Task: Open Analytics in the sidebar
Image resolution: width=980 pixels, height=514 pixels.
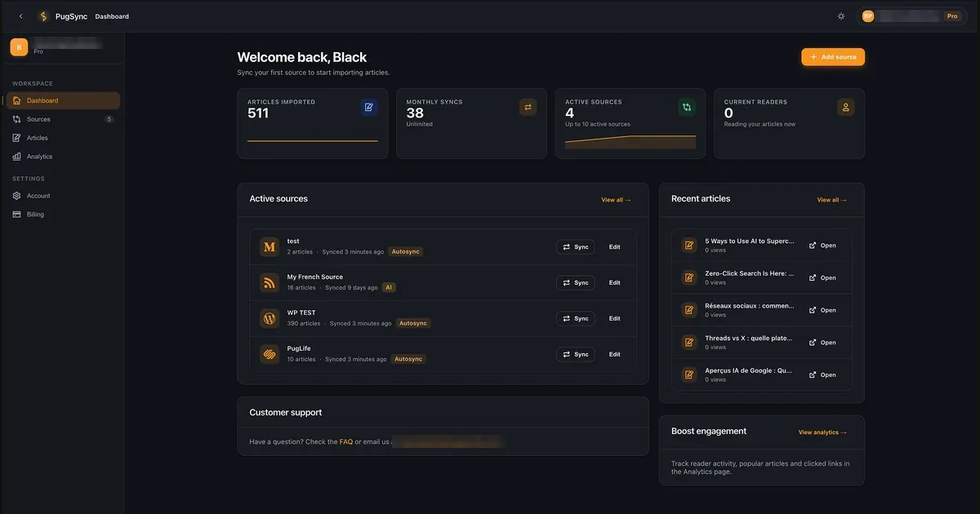Action: click(63, 157)
